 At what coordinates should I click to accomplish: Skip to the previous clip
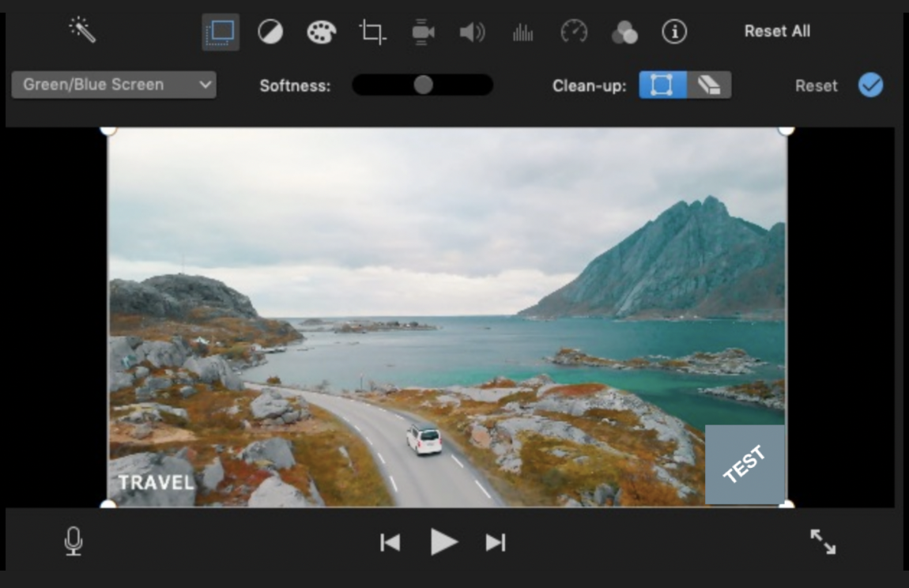[x=390, y=543]
